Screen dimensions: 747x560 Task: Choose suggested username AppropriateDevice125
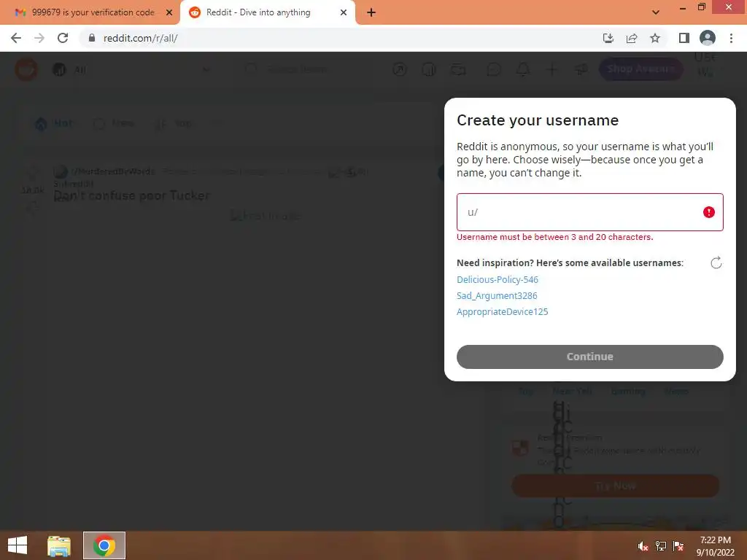coord(502,312)
